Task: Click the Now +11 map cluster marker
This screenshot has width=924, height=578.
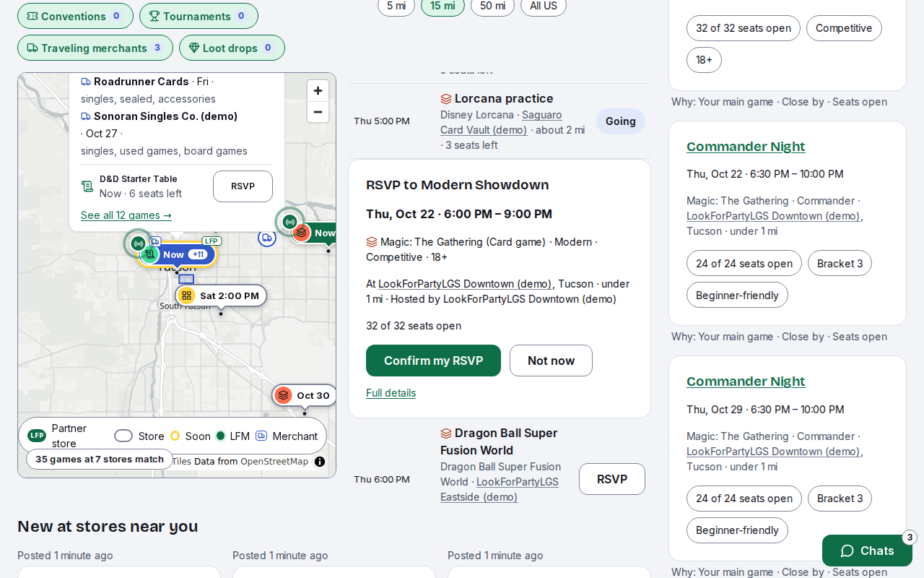Action: (x=178, y=254)
